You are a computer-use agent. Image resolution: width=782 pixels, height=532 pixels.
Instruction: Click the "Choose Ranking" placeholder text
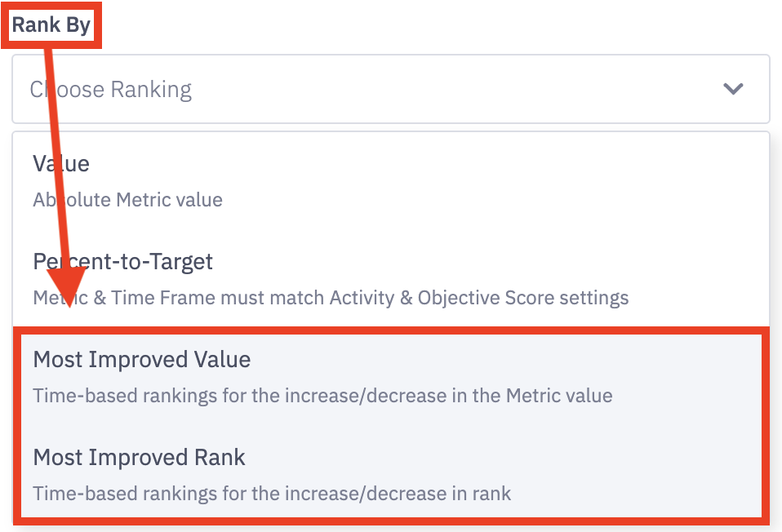pos(111,89)
